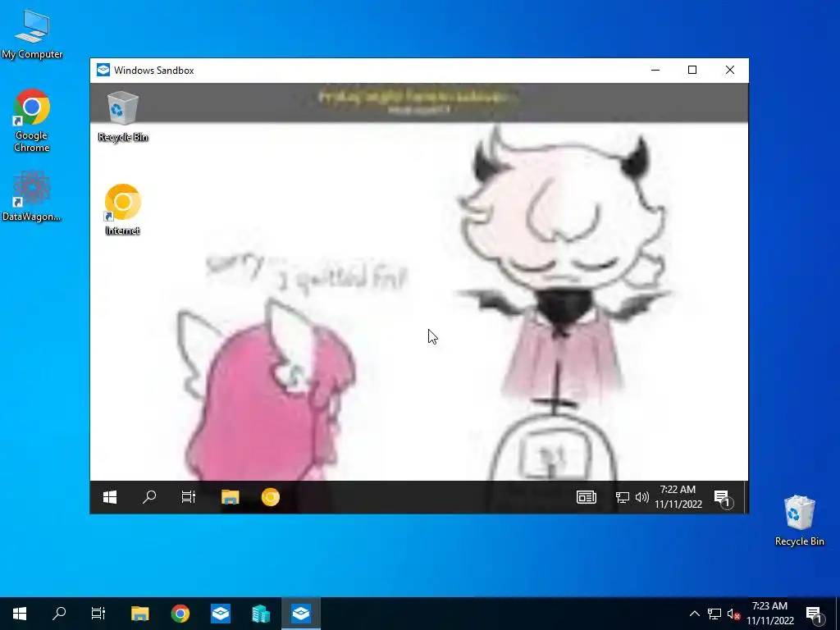Open File Explorer on host taskbar
840x630 pixels.
[x=139, y=614]
